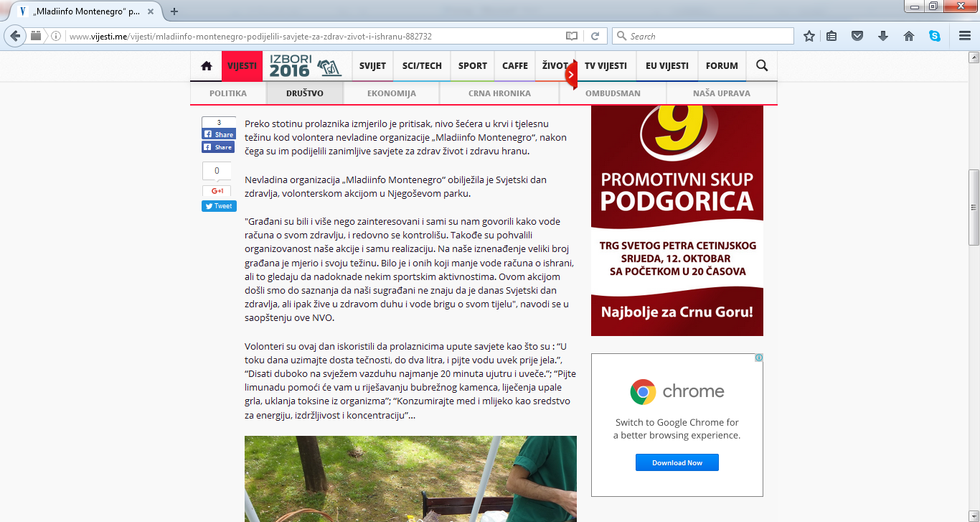This screenshot has width=980, height=522.
Task: Click the Vijesti site home icon
Action: tap(207, 66)
